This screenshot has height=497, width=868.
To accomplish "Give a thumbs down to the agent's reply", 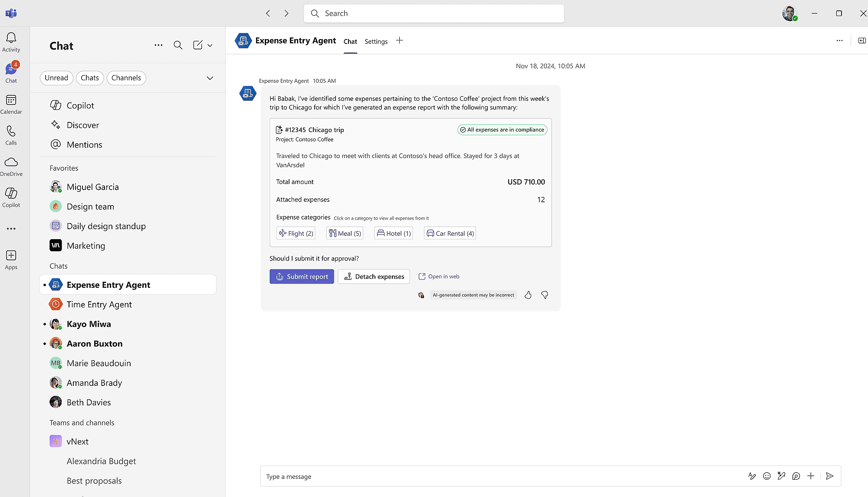I will pyautogui.click(x=545, y=295).
